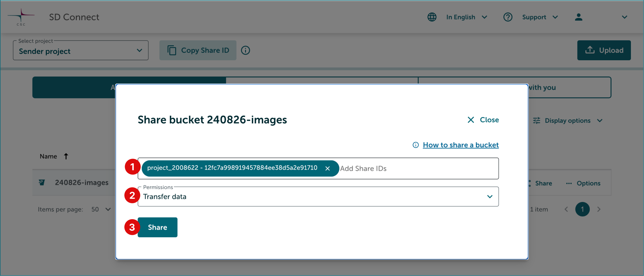
Task: Select page 1 in pagination
Action: [x=582, y=209]
